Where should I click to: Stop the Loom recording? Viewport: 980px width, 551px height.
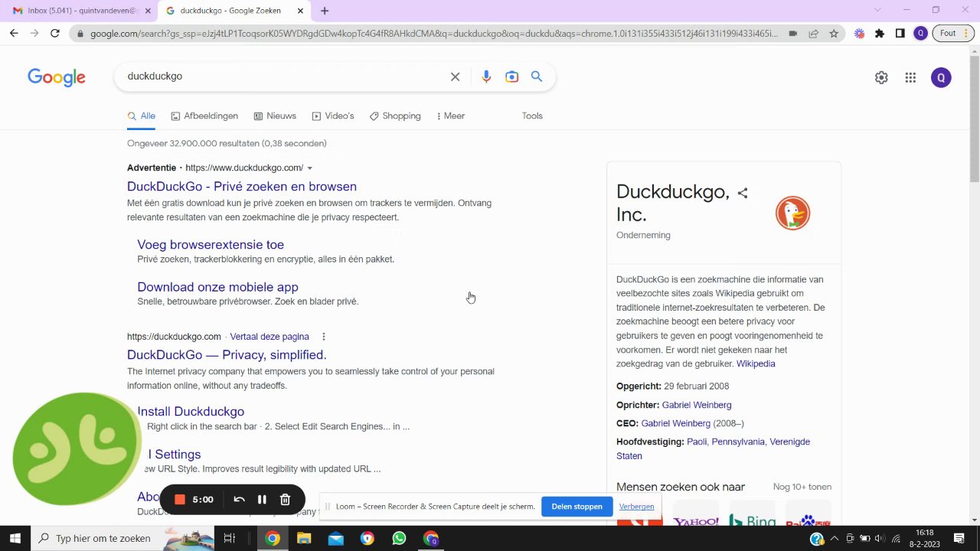(x=180, y=500)
